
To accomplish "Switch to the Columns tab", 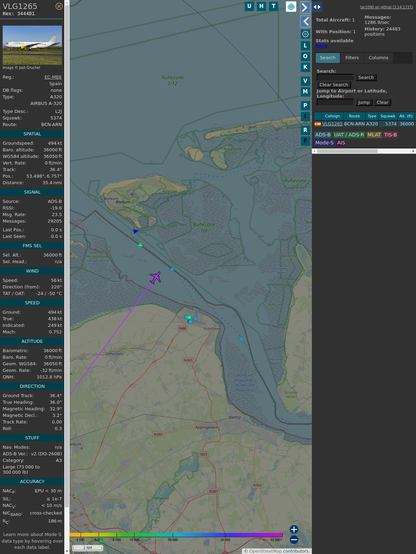I will coord(378,58).
